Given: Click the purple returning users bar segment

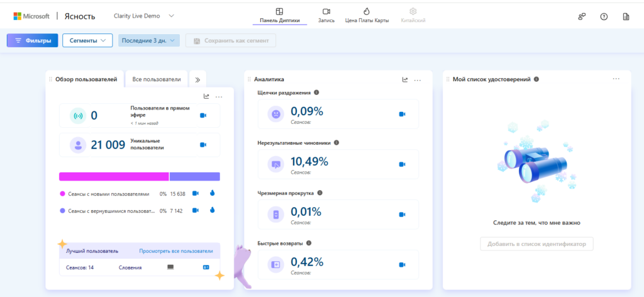Looking at the screenshot, I should [x=195, y=177].
